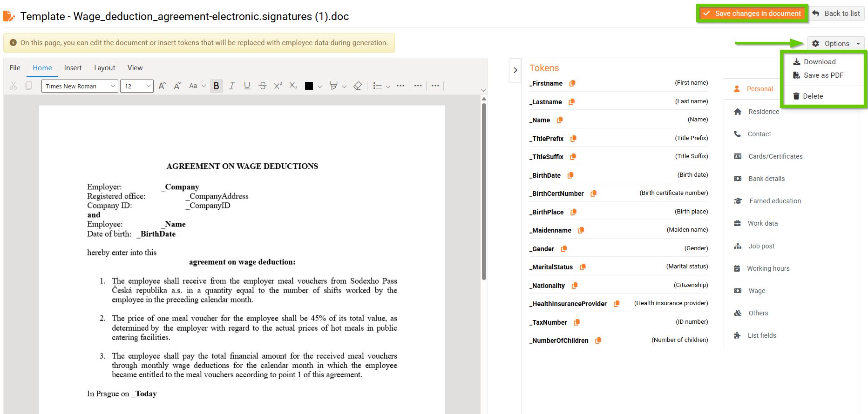Open the Times New Roman font dropdown

click(80, 86)
